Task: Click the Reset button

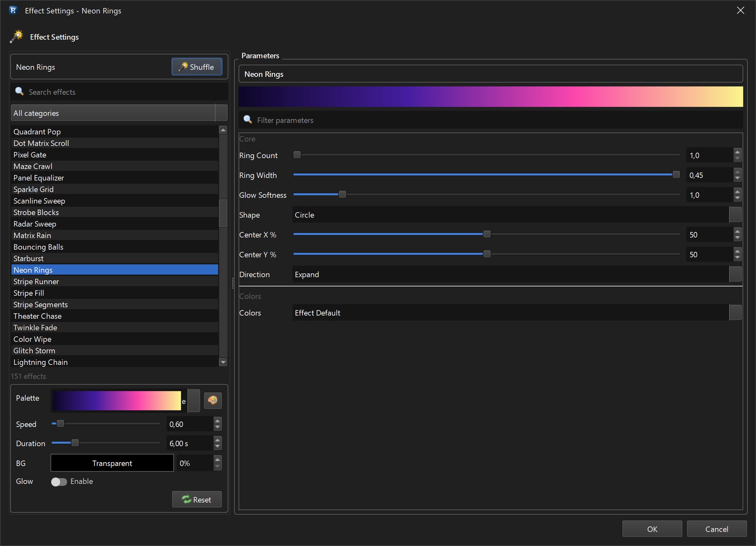Action: tap(197, 500)
